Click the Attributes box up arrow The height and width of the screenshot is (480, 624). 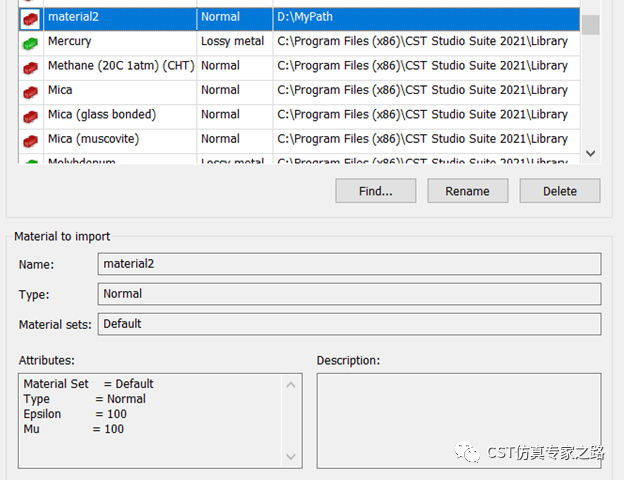[x=291, y=384]
